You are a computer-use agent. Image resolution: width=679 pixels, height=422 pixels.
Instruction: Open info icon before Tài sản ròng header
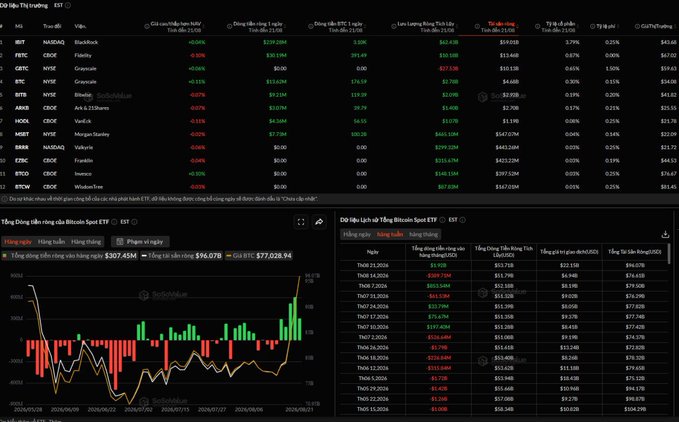(477, 26)
